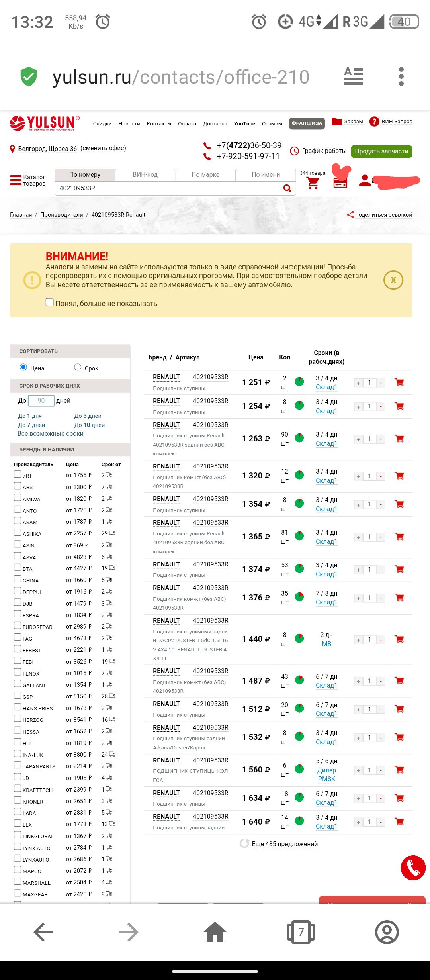Go forward with browser forward arrow
The height and width of the screenshot is (980, 430).
(129, 932)
